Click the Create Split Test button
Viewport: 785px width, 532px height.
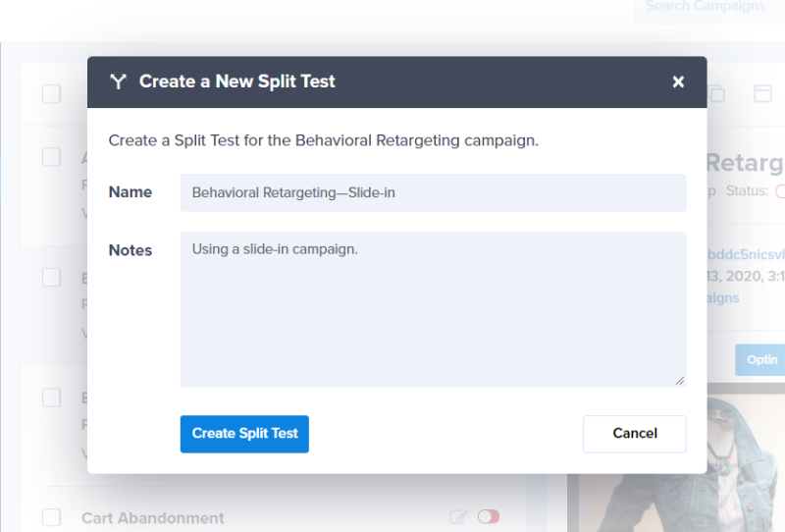(244, 434)
